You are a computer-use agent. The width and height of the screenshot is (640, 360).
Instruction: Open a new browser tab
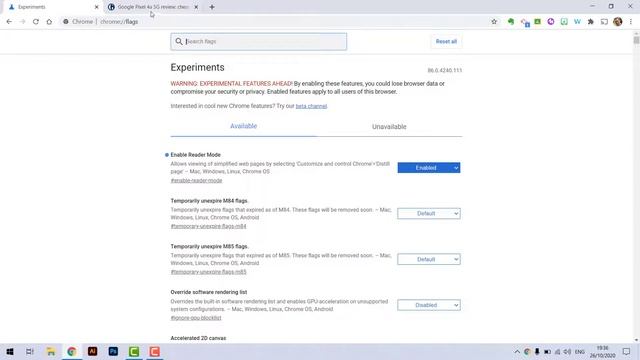coord(212,7)
